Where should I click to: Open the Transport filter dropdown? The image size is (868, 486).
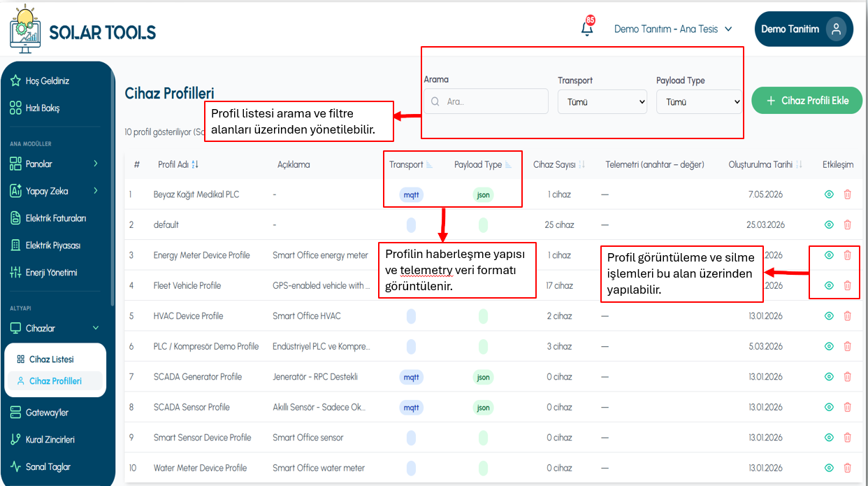(x=602, y=101)
